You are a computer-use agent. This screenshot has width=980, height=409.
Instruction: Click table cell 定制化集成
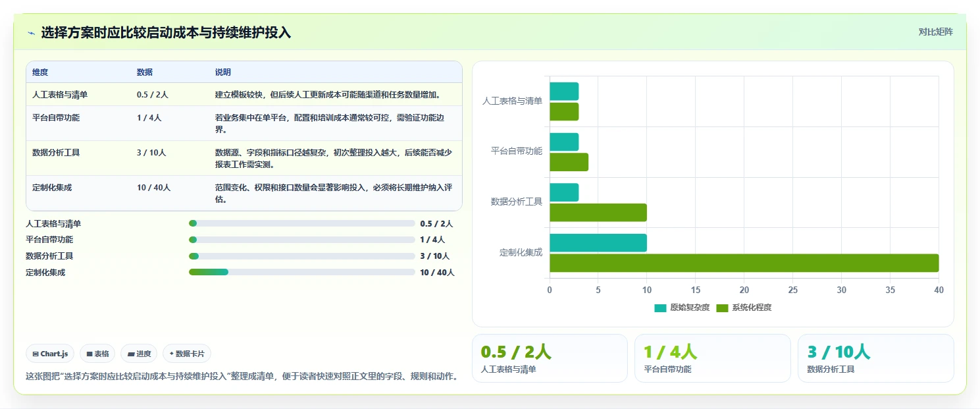coord(52,188)
